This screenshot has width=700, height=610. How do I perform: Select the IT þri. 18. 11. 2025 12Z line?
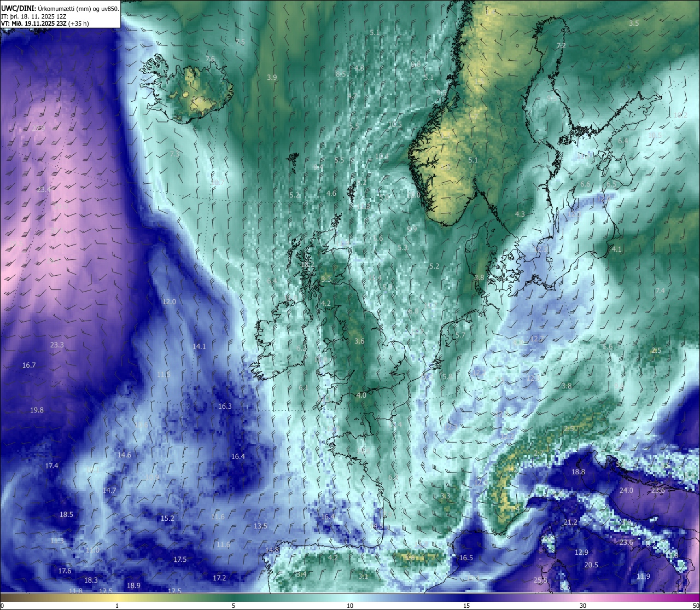[x=34, y=16]
